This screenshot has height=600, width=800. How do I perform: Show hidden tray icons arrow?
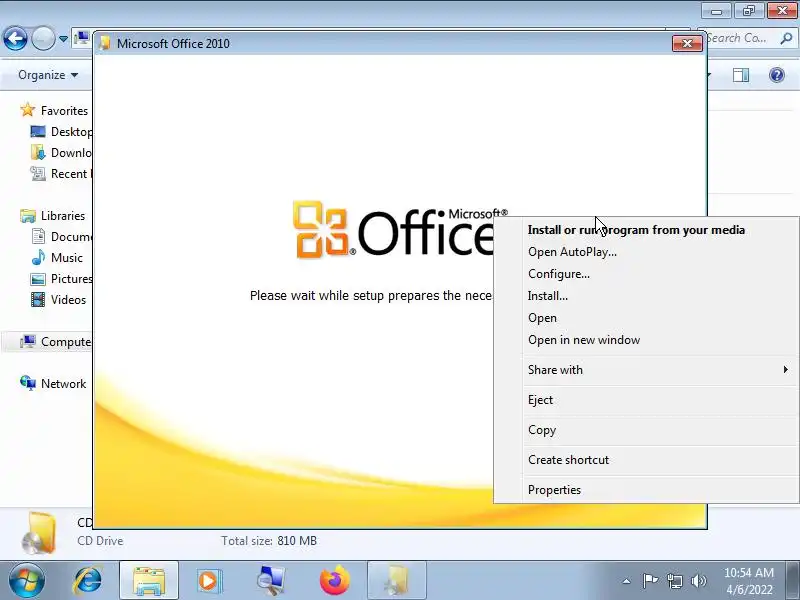pyautogui.click(x=627, y=581)
